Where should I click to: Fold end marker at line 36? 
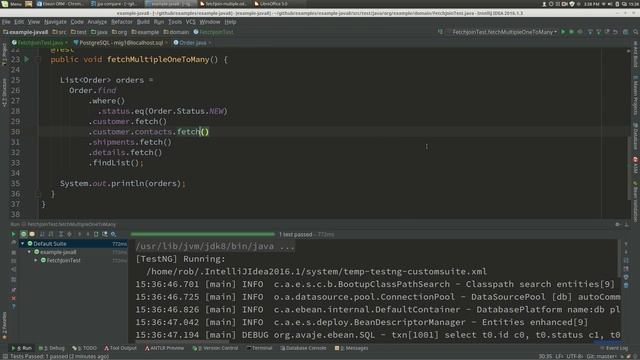[x=38, y=194]
